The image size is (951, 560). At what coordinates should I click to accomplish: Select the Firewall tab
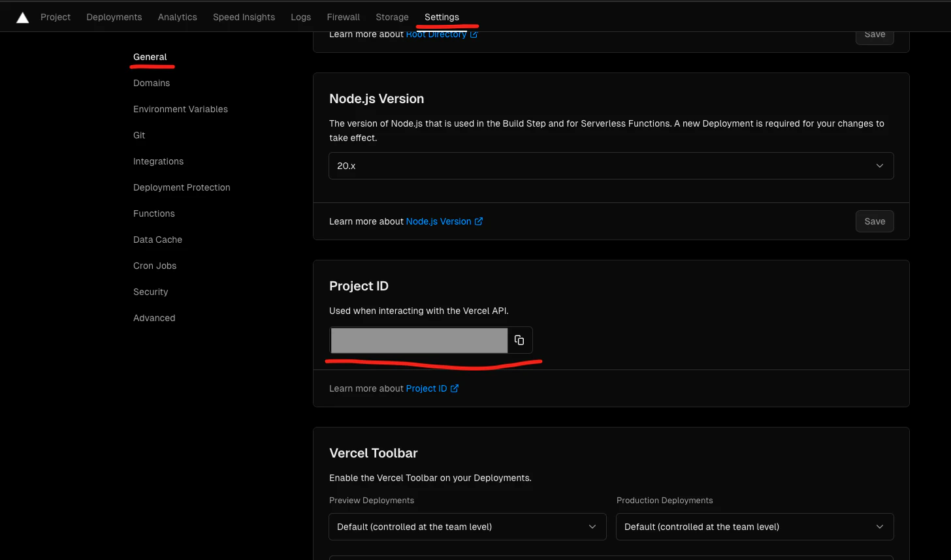point(344,17)
